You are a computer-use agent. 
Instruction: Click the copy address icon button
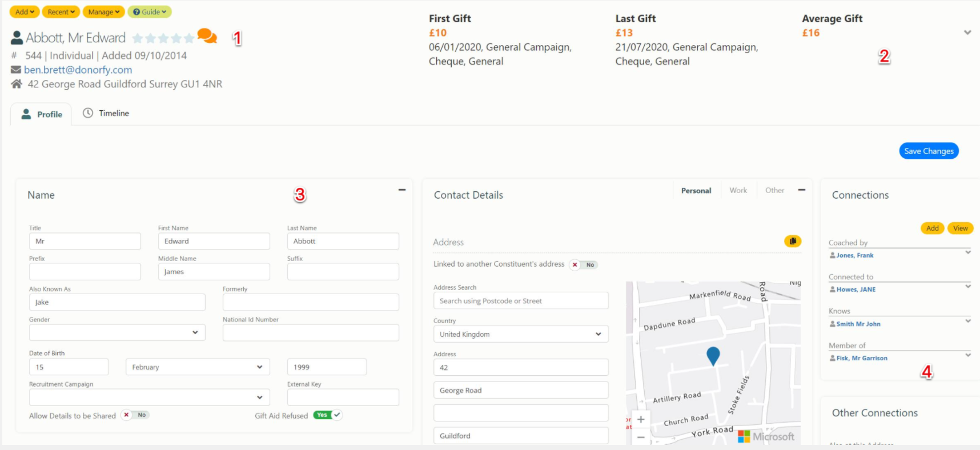[793, 241]
